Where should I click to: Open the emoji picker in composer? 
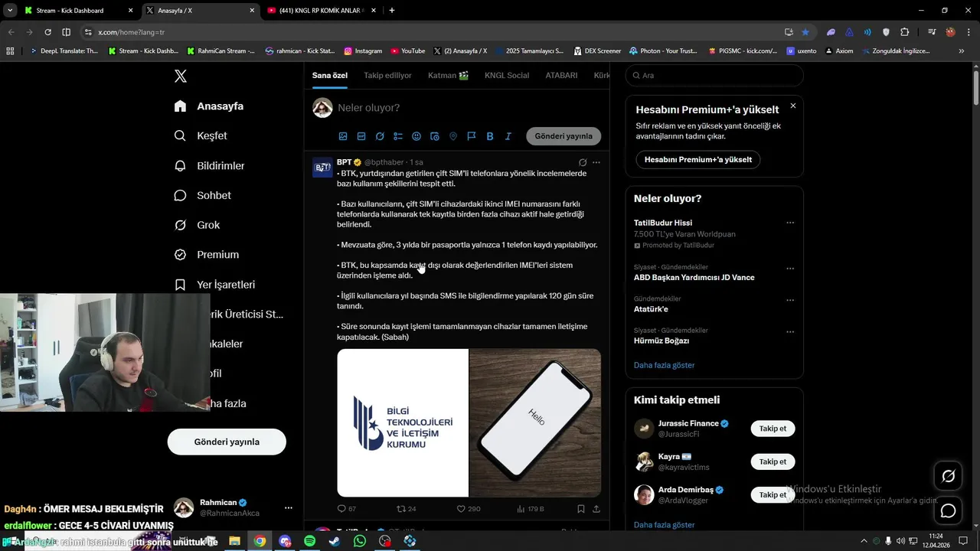point(416,136)
